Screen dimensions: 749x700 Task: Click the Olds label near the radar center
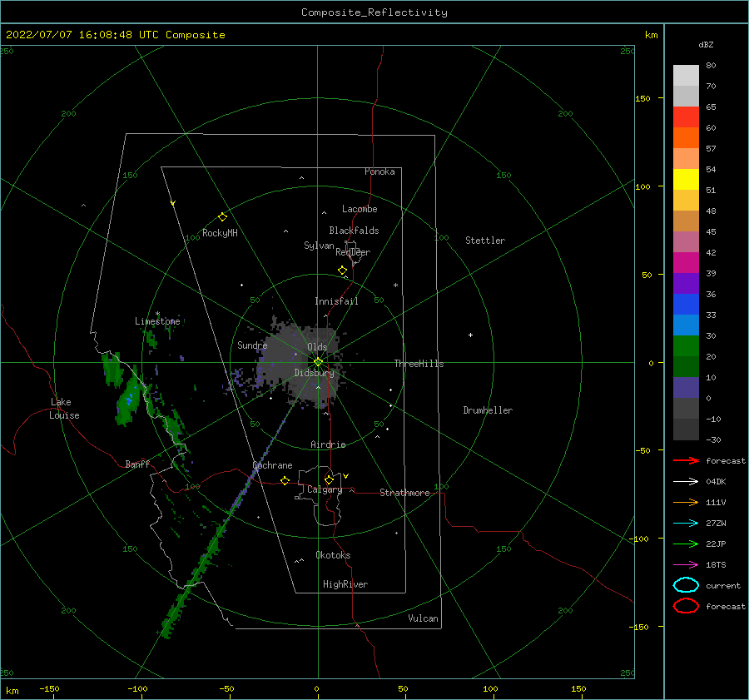click(x=317, y=347)
